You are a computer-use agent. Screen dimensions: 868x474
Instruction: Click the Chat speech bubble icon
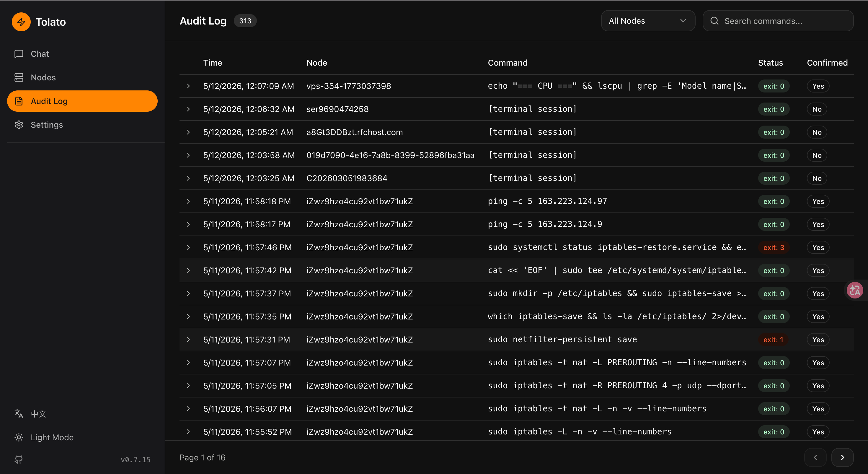tap(19, 54)
